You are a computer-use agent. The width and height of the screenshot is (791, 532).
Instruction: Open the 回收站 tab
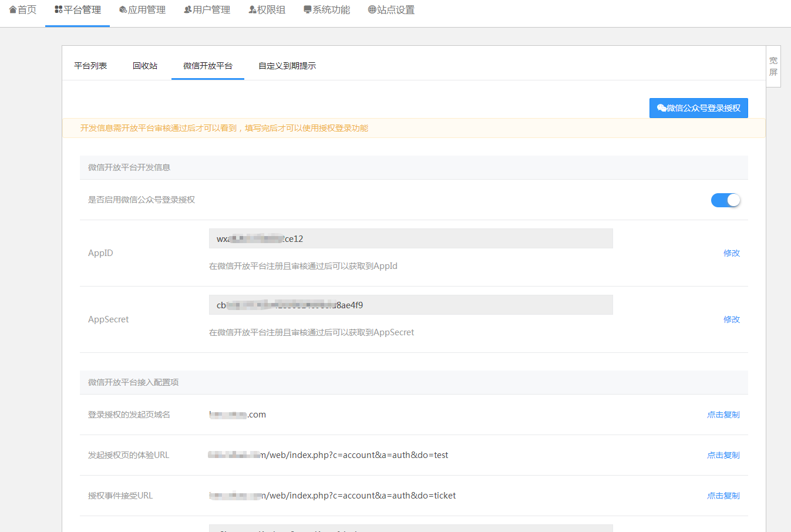pyautogui.click(x=144, y=66)
